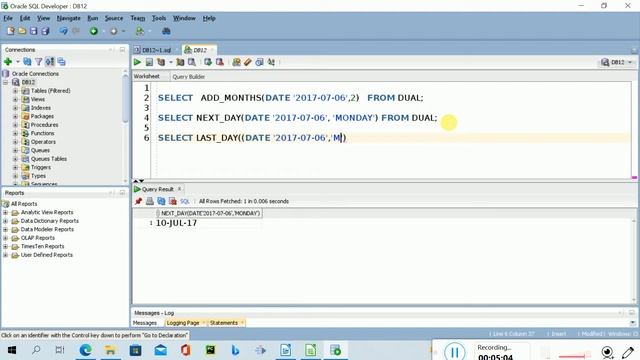
Task: Select the Messages log tab
Action: tap(144, 322)
